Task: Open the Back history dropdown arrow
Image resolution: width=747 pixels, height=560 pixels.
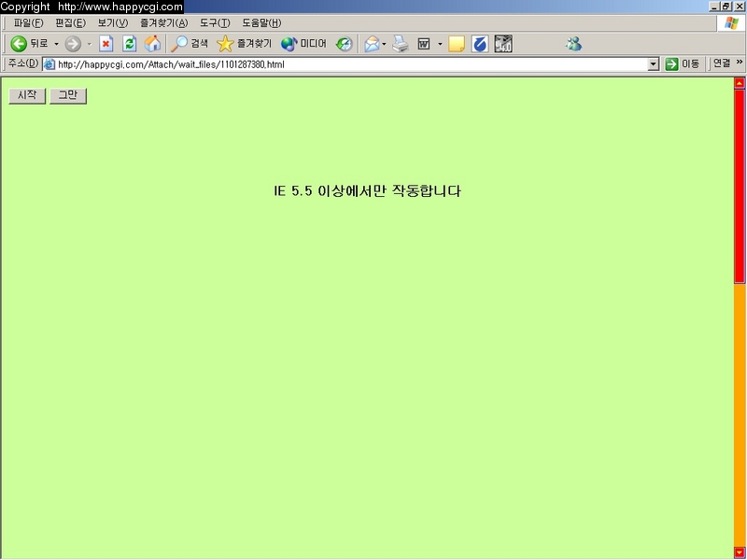Action: pyautogui.click(x=56, y=44)
